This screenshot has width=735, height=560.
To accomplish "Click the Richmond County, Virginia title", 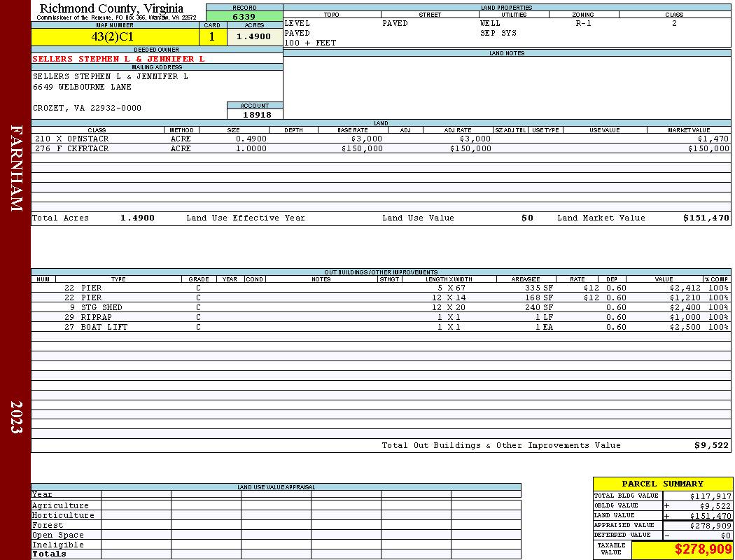I will coord(111,8).
